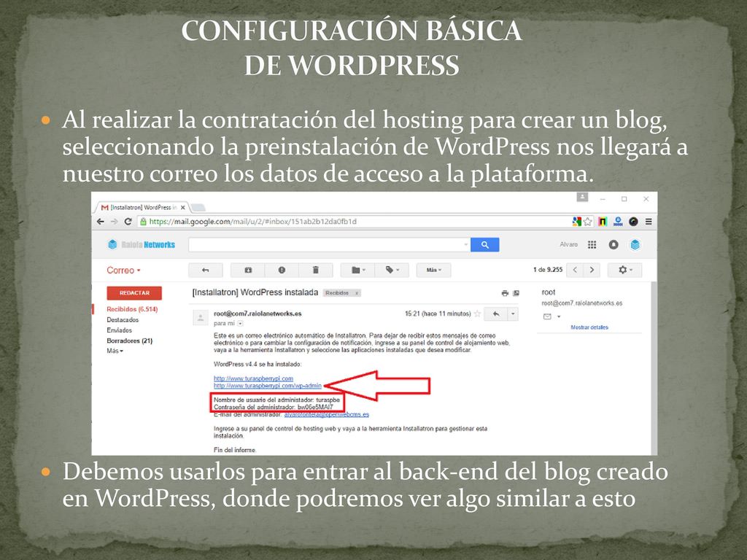Click the sender avatar image
The image size is (747, 560).
(201, 318)
